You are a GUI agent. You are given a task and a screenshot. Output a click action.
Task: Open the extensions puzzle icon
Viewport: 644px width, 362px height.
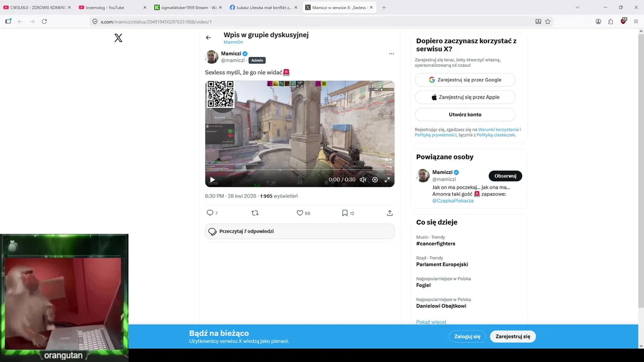tap(611, 22)
